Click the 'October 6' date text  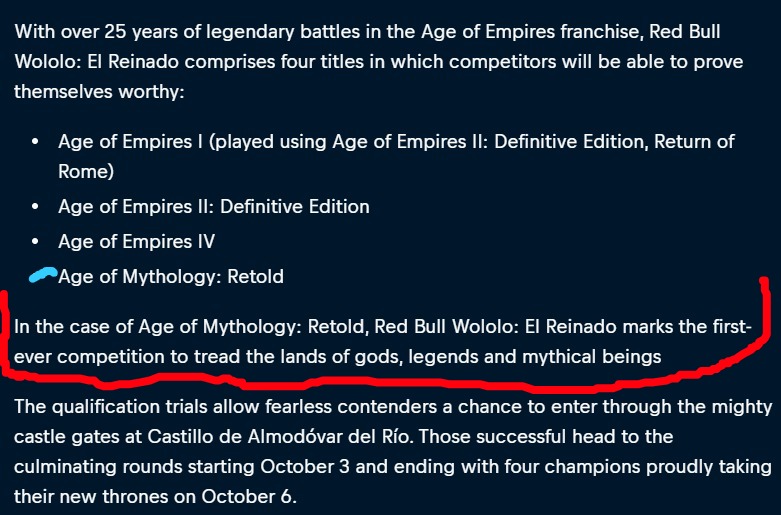248,497
